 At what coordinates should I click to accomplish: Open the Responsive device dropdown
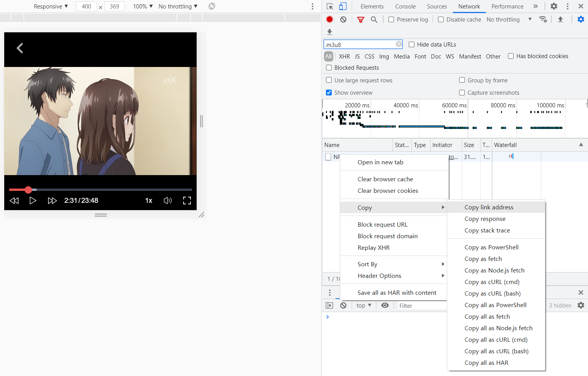(51, 6)
